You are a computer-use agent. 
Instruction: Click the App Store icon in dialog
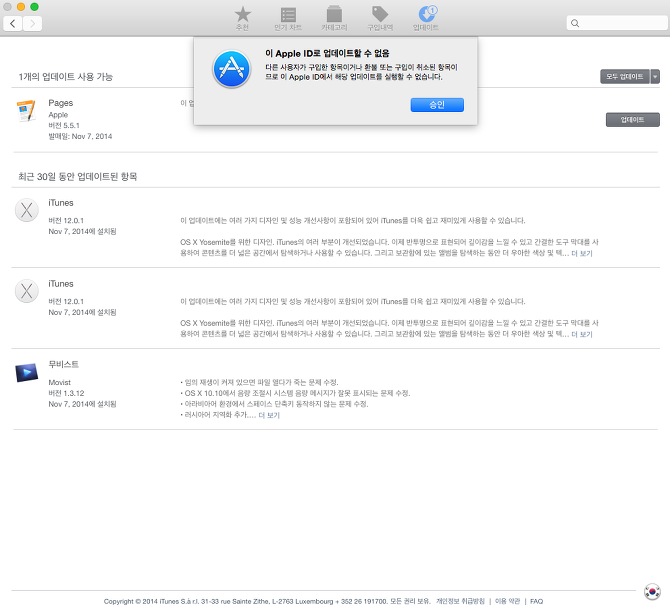pos(232,69)
